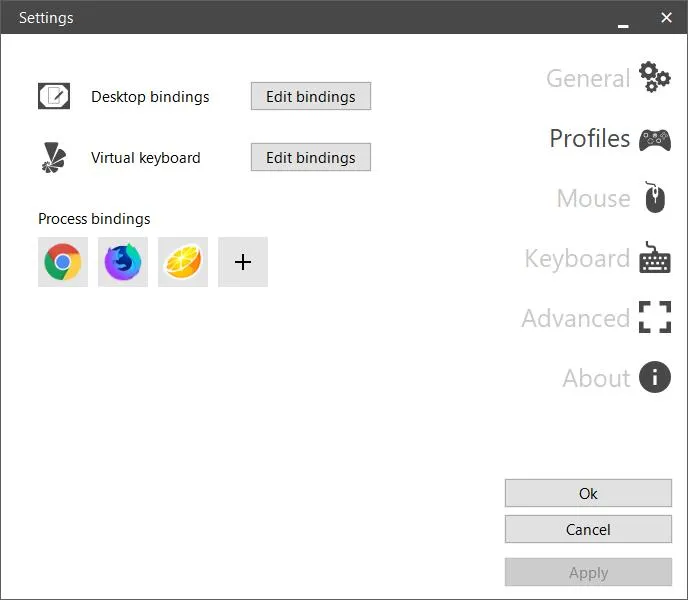Viewport: 688px width, 600px height.
Task: Click the Profiles gamepad icon
Action: (x=655, y=140)
